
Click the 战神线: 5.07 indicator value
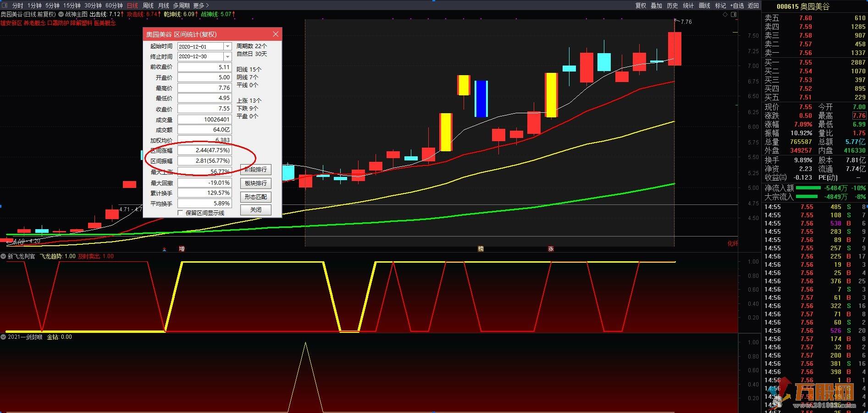pyautogui.click(x=218, y=14)
